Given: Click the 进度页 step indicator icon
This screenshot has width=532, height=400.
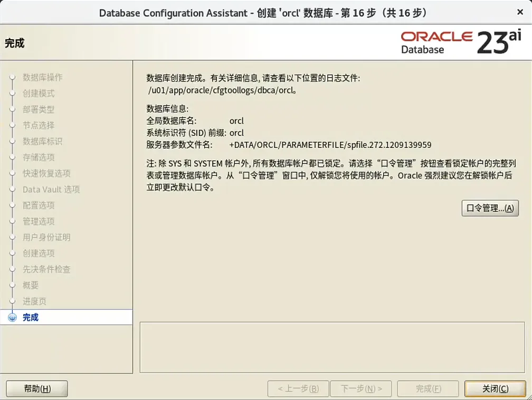Looking at the screenshot, I should coord(12,302).
